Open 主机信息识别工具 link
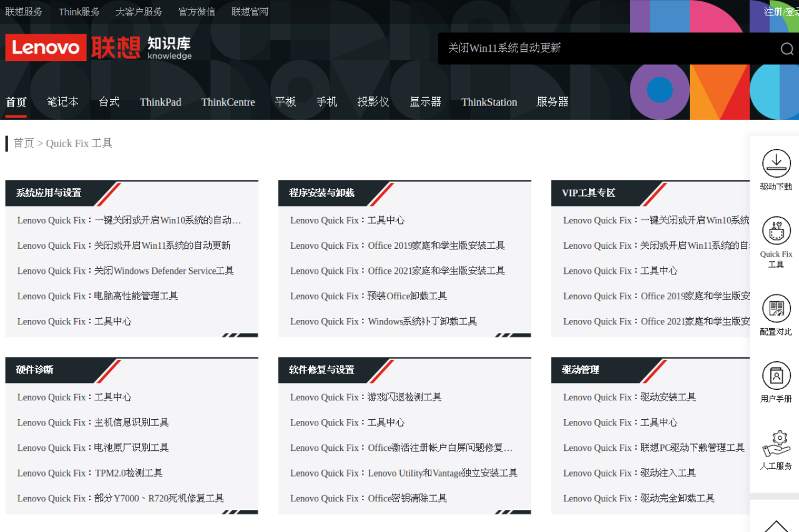The height and width of the screenshot is (532, 799). coord(93,422)
